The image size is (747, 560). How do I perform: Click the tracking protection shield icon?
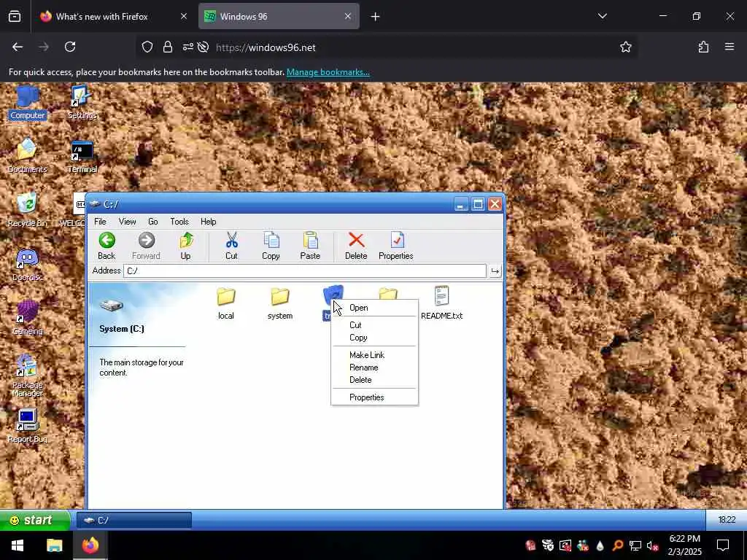[147, 47]
